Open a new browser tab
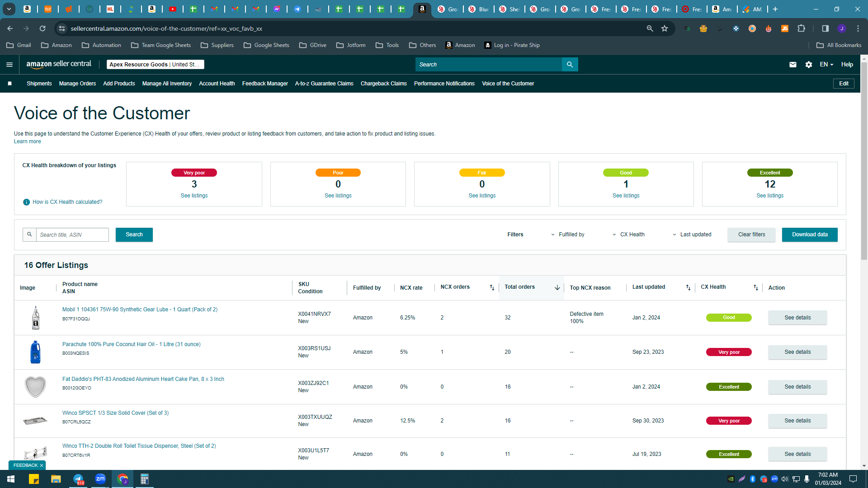The height and width of the screenshot is (488, 868). click(x=775, y=9)
